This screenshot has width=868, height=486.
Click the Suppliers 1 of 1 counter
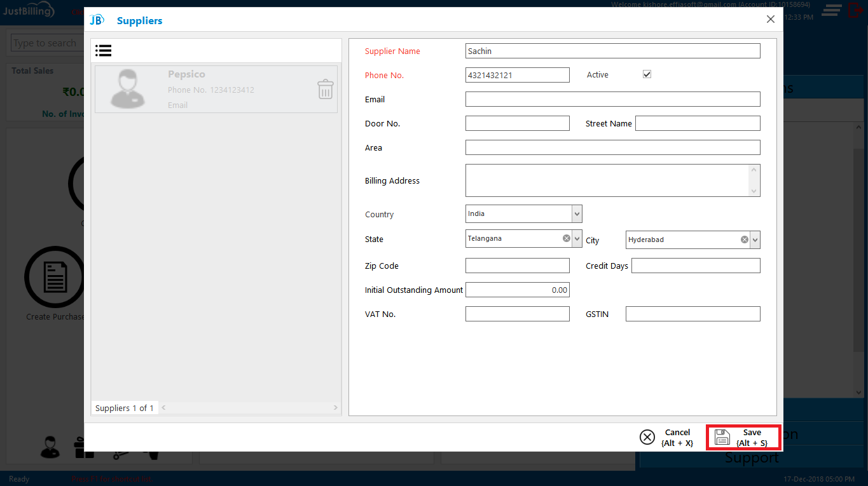point(125,408)
